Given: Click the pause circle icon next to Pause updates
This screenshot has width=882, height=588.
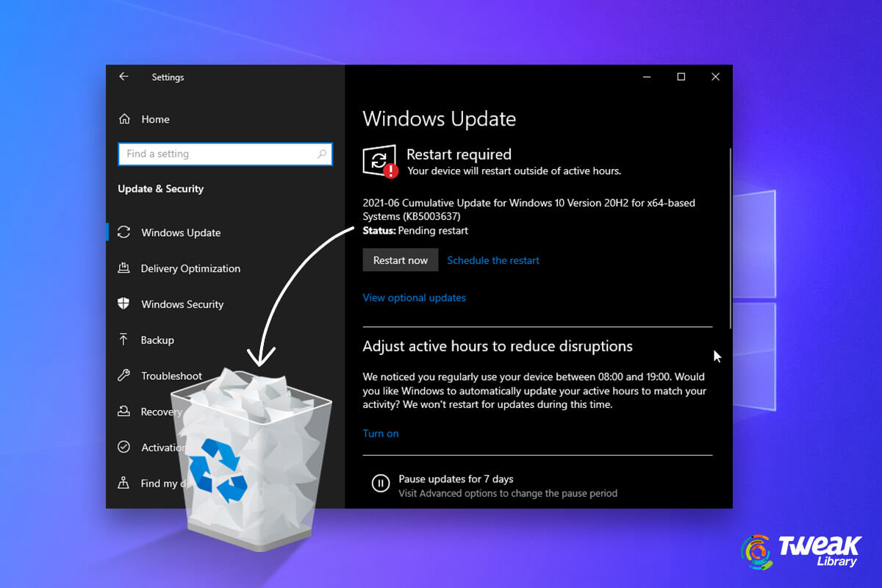Looking at the screenshot, I should (380, 483).
